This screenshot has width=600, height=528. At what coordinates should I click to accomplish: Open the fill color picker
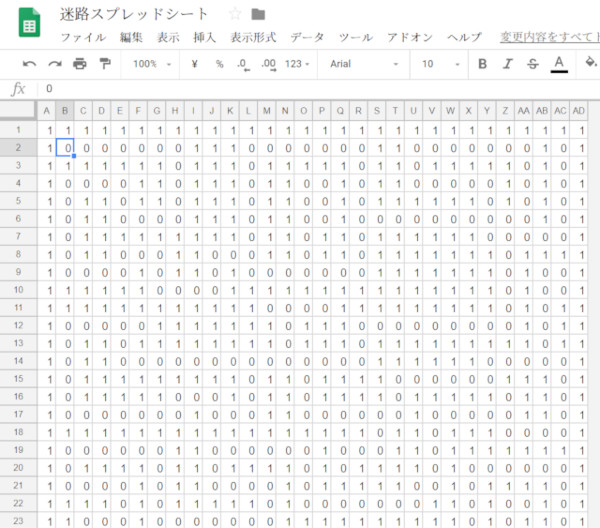pos(591,62)
